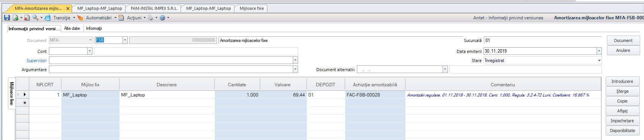Click the Tranziție icon in the toolbar
Screen dimensions: 644x140
coord(47,18)
